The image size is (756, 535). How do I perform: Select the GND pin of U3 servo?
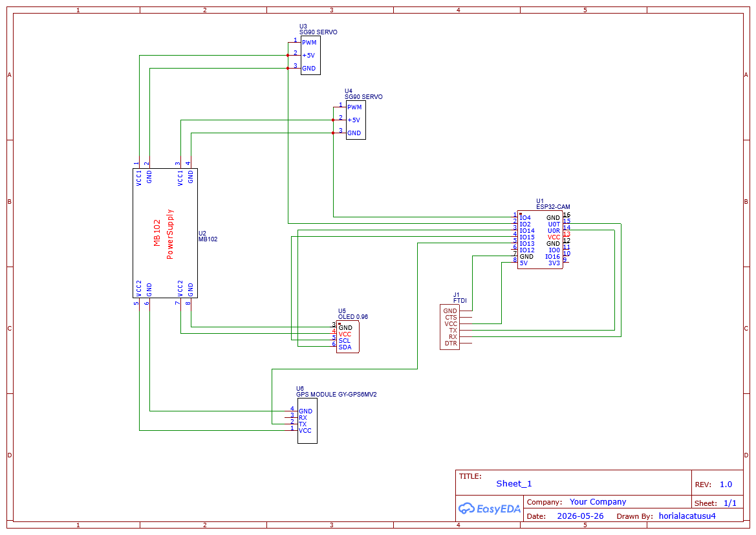(308, 69)
